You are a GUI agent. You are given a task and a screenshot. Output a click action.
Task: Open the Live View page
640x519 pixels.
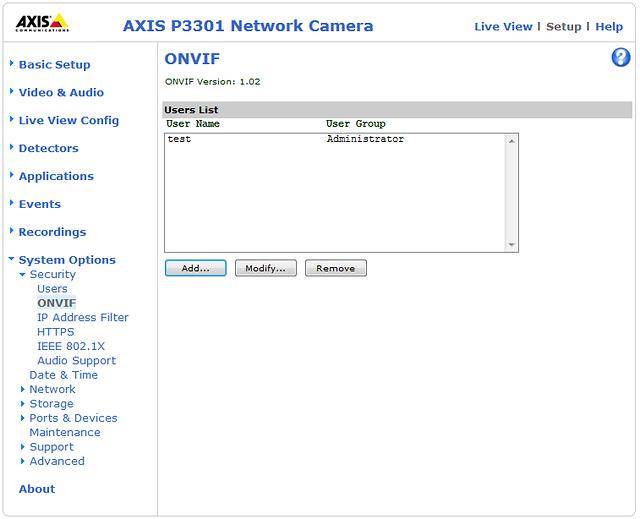pyautogui.click(x=503, y=27)
